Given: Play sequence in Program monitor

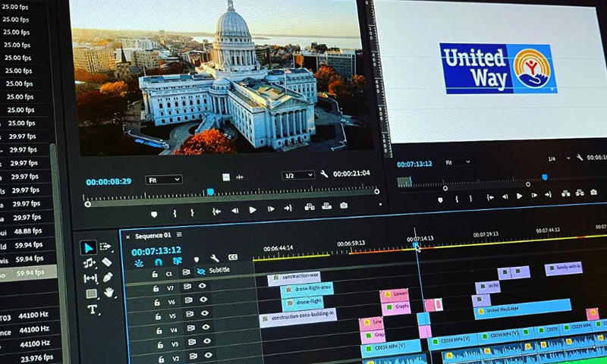Looking at the screenshot, I should point(519,196).
